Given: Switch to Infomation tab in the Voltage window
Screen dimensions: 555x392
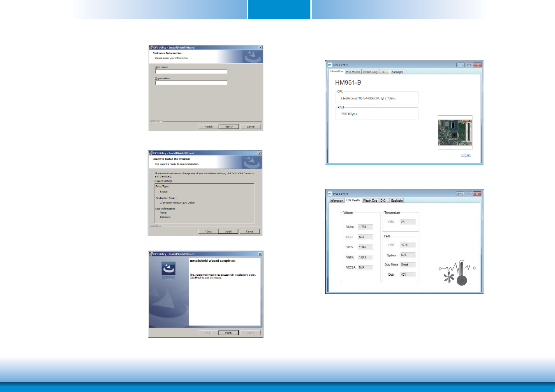Looking at the screenshot, I should click(x=337, y=201).
